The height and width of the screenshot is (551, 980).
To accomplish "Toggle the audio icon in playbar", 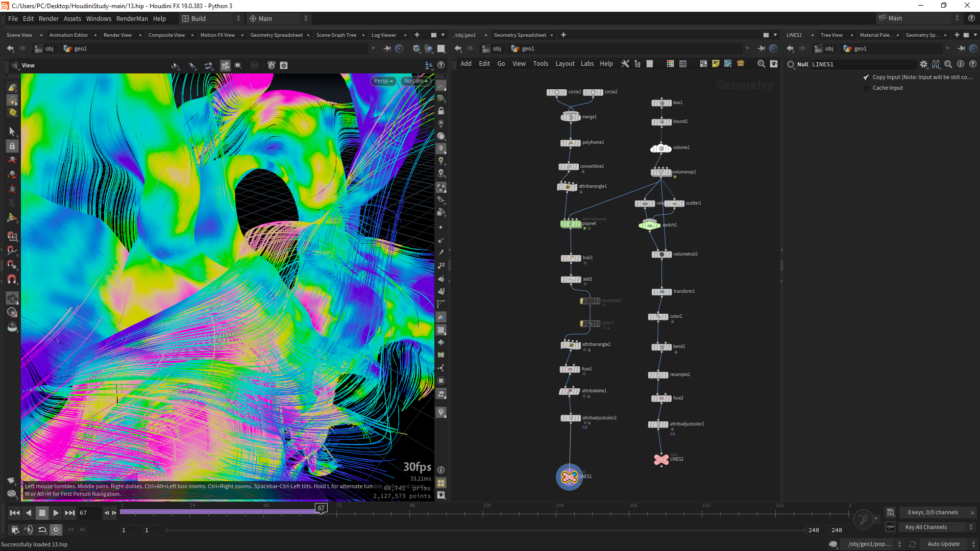I will (x=29, y=530).
